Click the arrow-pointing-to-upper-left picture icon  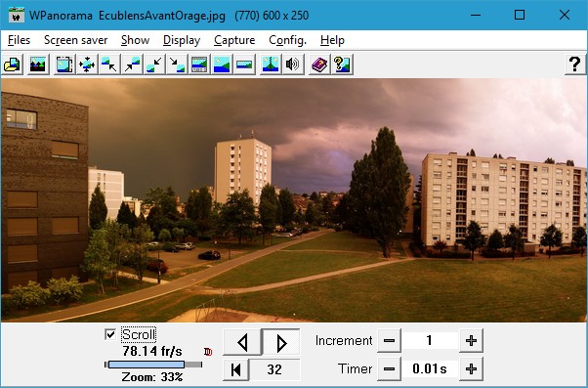point(109,65)
